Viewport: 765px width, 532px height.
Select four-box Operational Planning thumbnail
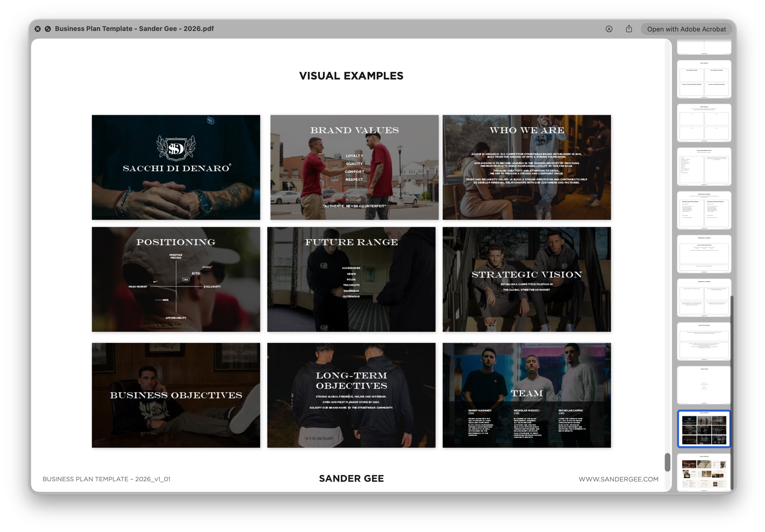(x=704, y=297)
